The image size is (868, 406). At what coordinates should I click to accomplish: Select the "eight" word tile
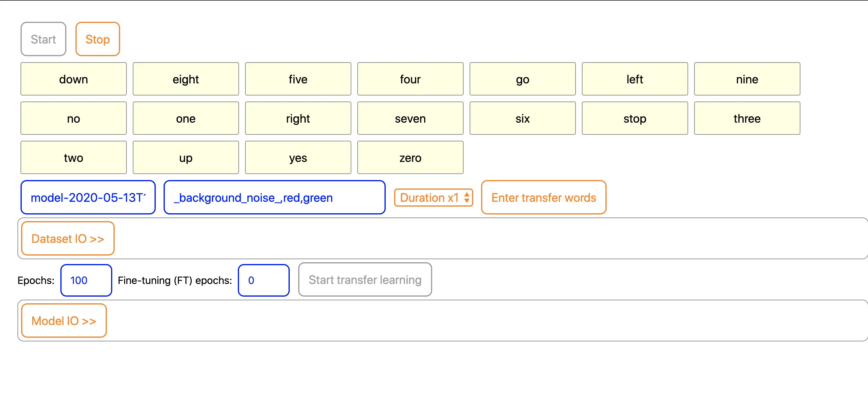pos(186,79)
